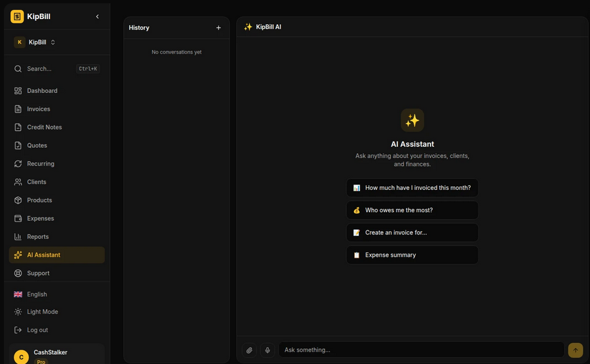Click the memo emoji on Create invoice
This screenshot has height=364, width=590.
point(357,232)
